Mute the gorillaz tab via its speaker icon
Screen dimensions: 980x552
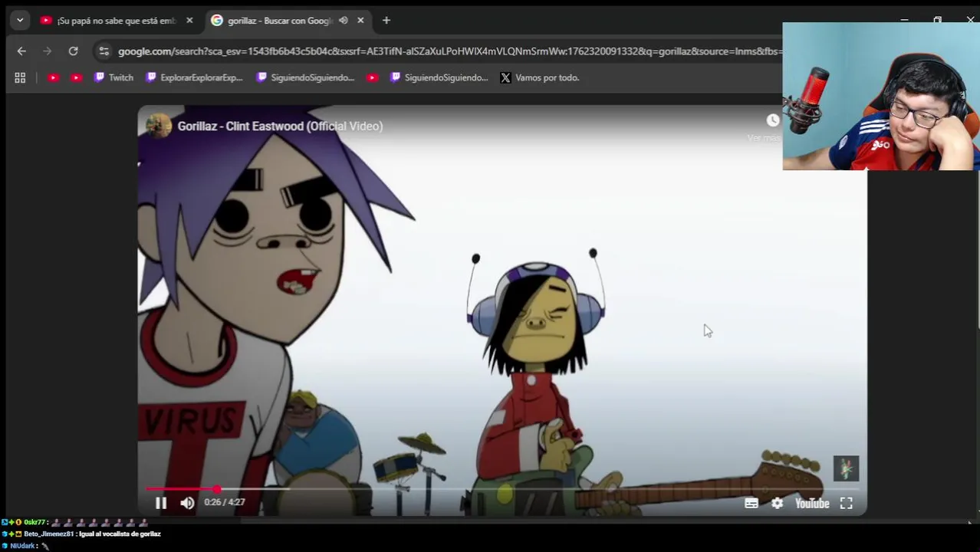(343, 21)
